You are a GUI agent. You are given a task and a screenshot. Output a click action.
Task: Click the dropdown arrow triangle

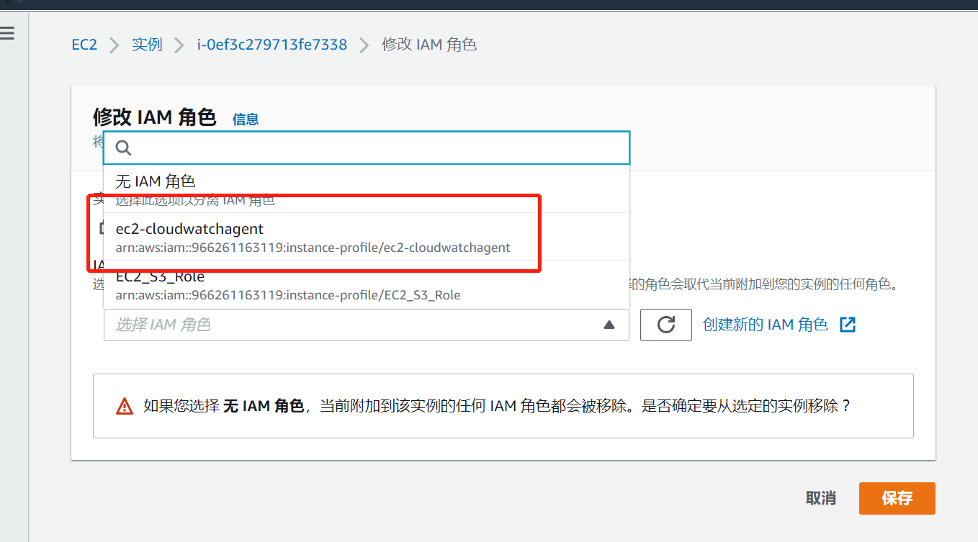click(609, 325)
